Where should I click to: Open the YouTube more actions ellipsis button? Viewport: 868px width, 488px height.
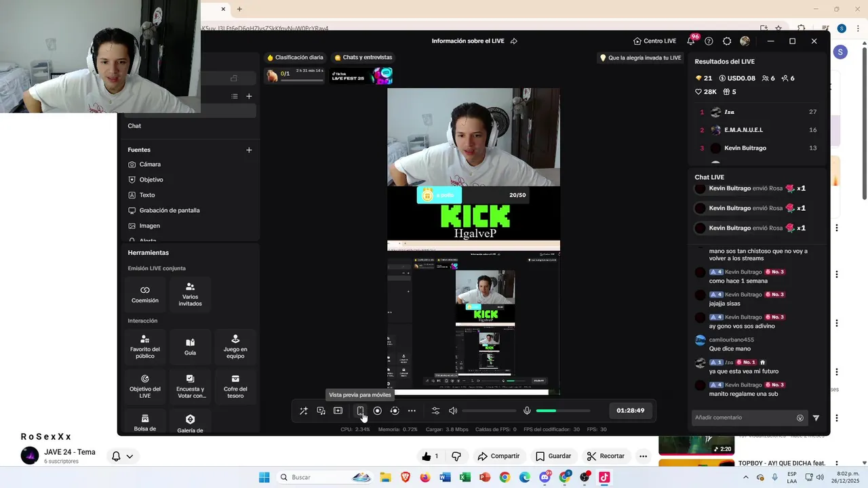click(643, 456)
